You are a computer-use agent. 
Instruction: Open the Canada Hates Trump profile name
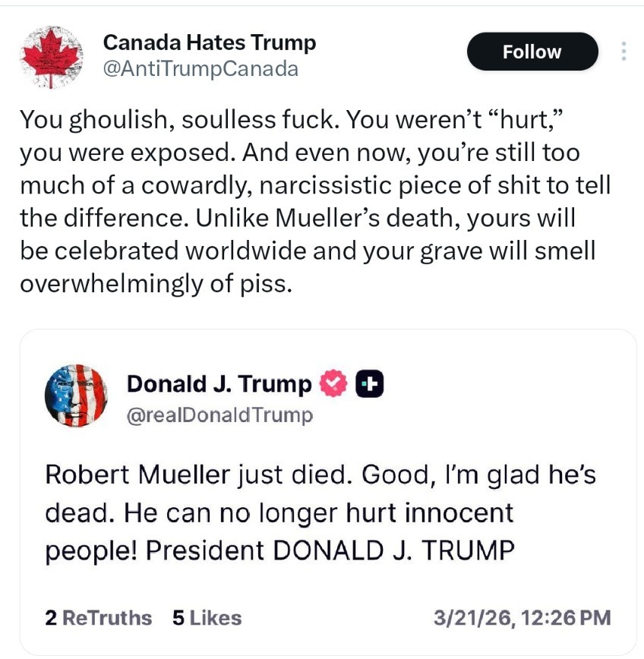click(209, 43)
